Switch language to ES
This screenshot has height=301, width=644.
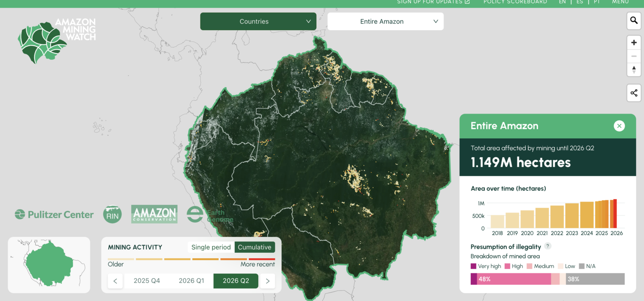(x=579, y=2)
